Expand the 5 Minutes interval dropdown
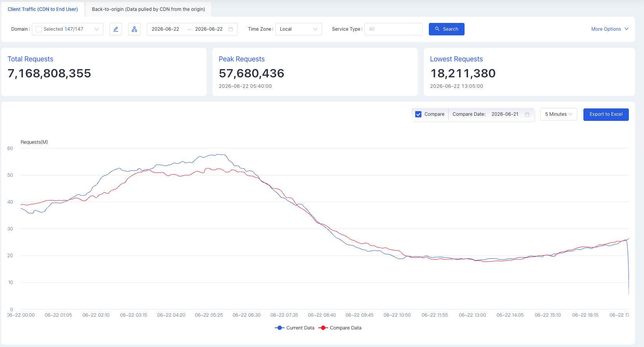 [559, 114]
